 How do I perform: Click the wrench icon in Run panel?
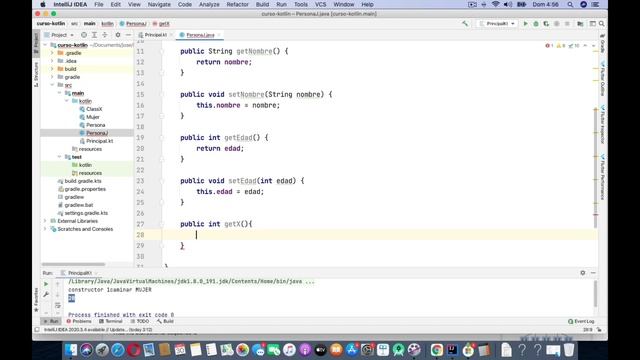(46, 295)
